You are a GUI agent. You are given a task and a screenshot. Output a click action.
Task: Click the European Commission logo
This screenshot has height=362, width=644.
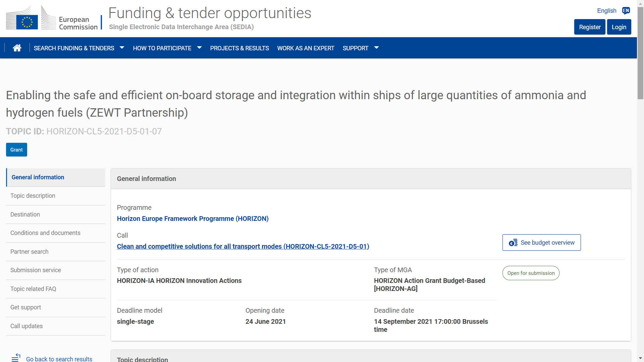(x=52, y=18)
